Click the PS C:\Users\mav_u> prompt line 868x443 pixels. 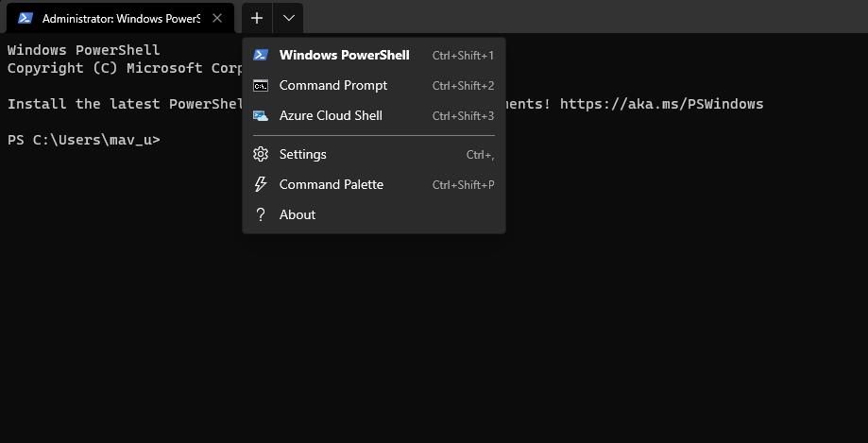point(84,140)
